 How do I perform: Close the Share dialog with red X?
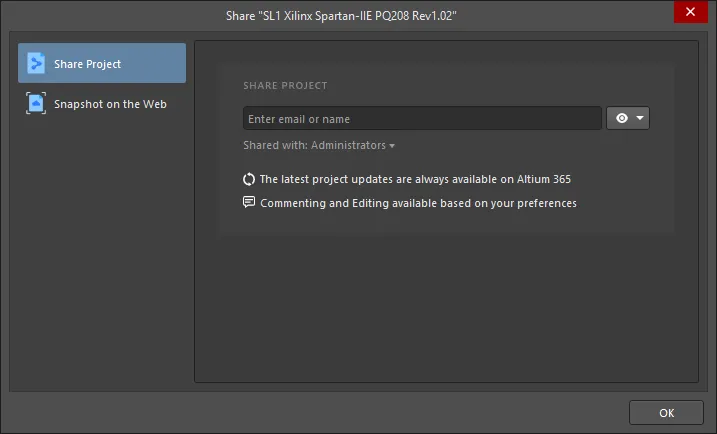[690, 11]
